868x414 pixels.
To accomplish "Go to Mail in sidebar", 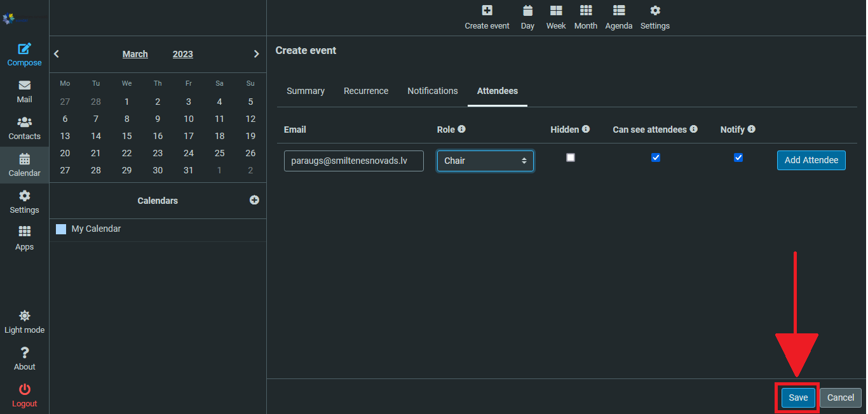I will click(24, 91).
